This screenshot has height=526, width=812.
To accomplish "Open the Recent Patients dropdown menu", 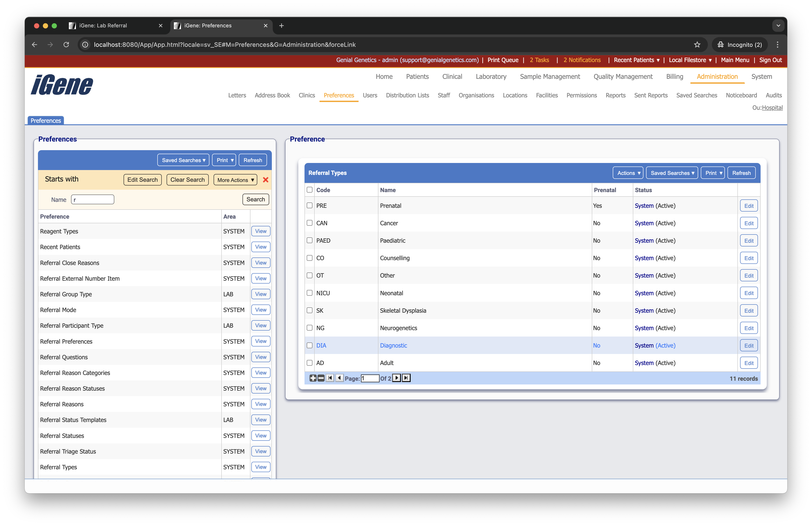I will click(x=636, y=60).
